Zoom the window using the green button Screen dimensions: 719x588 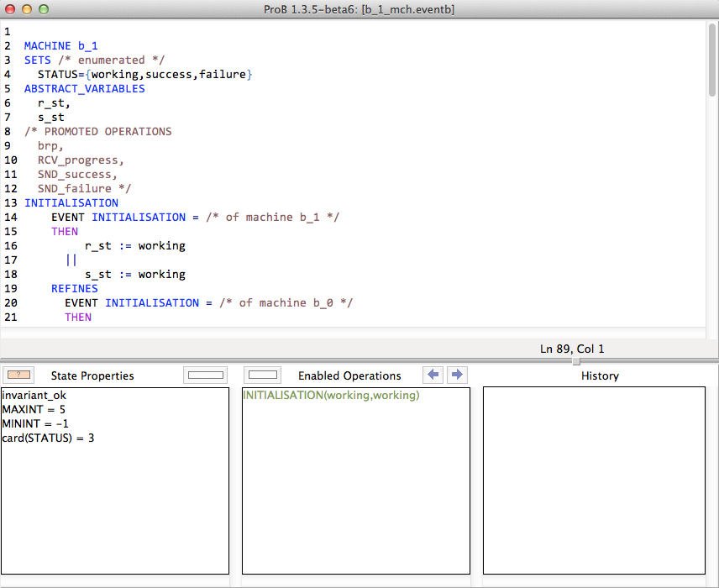tap(43, 8)
